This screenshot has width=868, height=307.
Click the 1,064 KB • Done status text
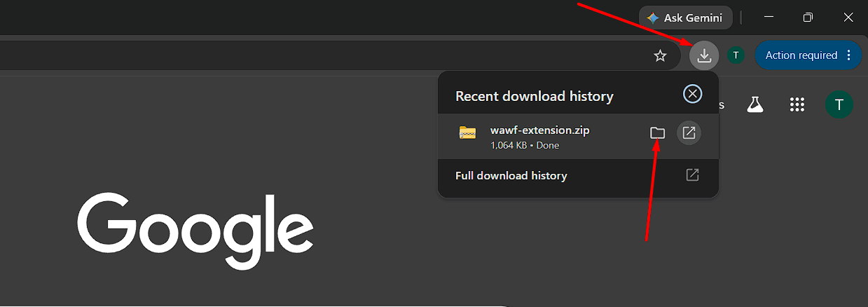pos(525,145)
